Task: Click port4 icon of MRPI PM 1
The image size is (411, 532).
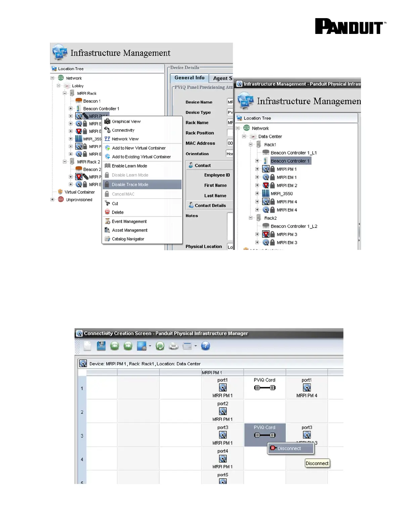Action: [x=223, y=459]
